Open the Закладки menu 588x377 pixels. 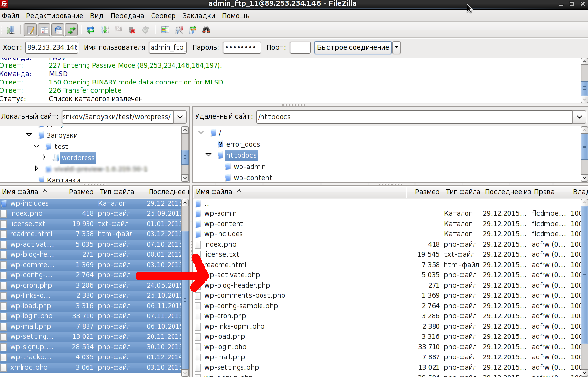pyautogui.click(x=199, y=16)
